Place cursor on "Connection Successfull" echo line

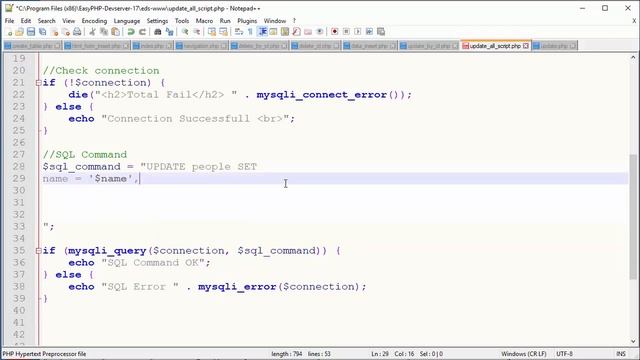182,119
